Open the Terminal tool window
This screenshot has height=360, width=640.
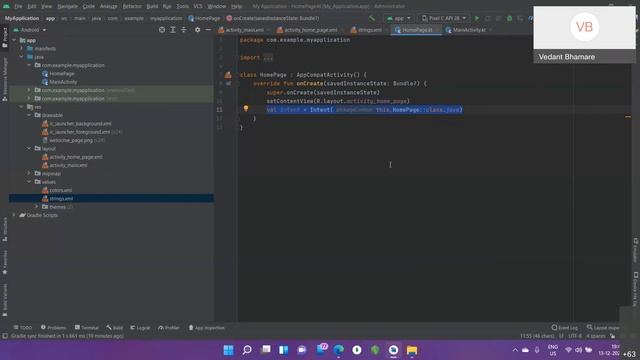[87, 328]
